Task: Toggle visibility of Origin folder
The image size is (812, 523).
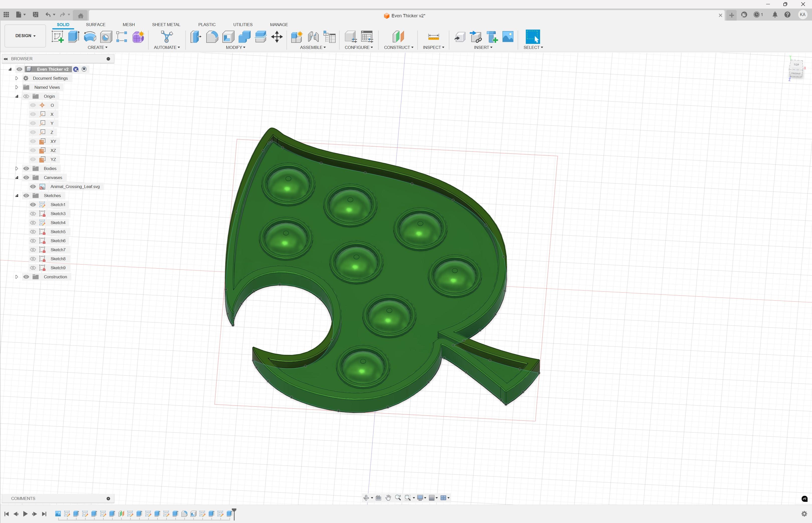Action: click(x=26, y=96)
